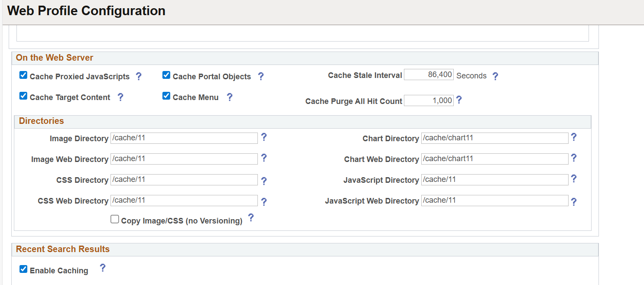Enable Copy Image/CSS (no Versioning)

(x=115, y=220)
